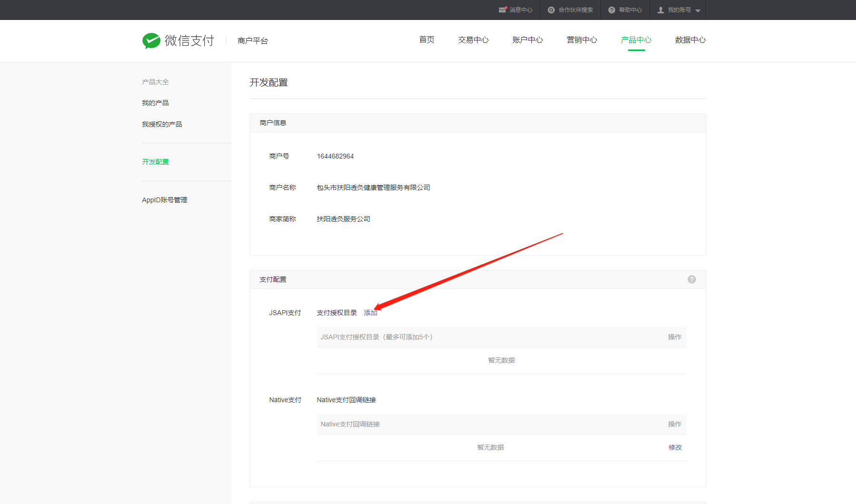The height and width of the screenshot is (504, 856).
Task: Click the 商户信息 section header
Action: [273, 123]
